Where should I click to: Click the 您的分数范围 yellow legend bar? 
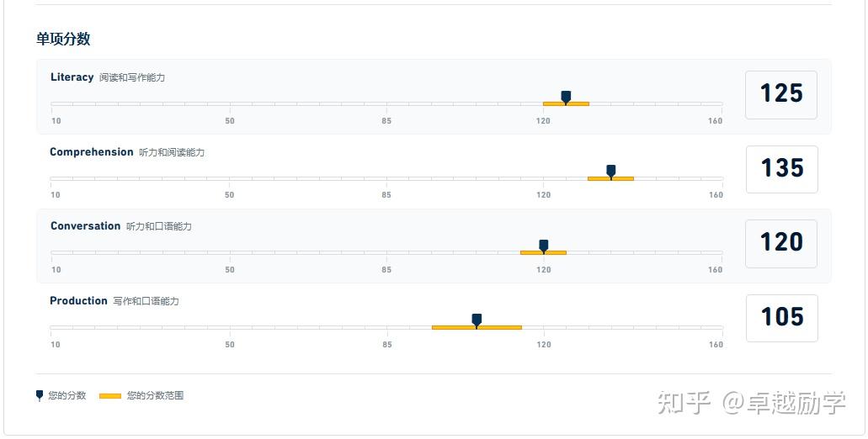(110, 396)
